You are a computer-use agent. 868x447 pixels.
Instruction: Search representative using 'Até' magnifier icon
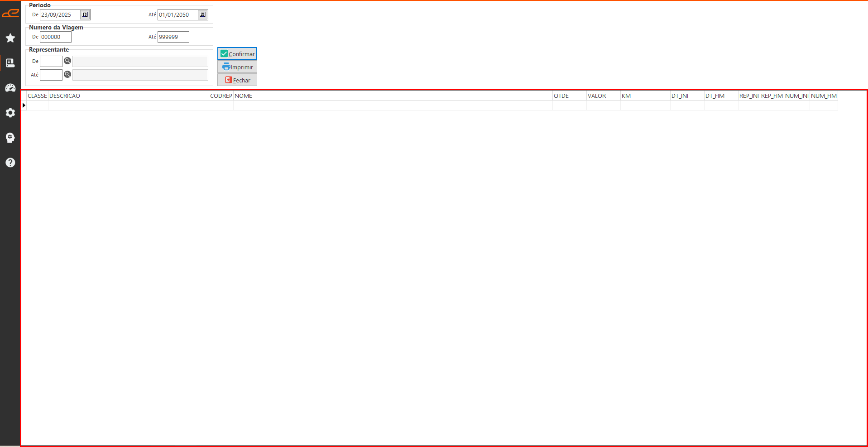67,75
